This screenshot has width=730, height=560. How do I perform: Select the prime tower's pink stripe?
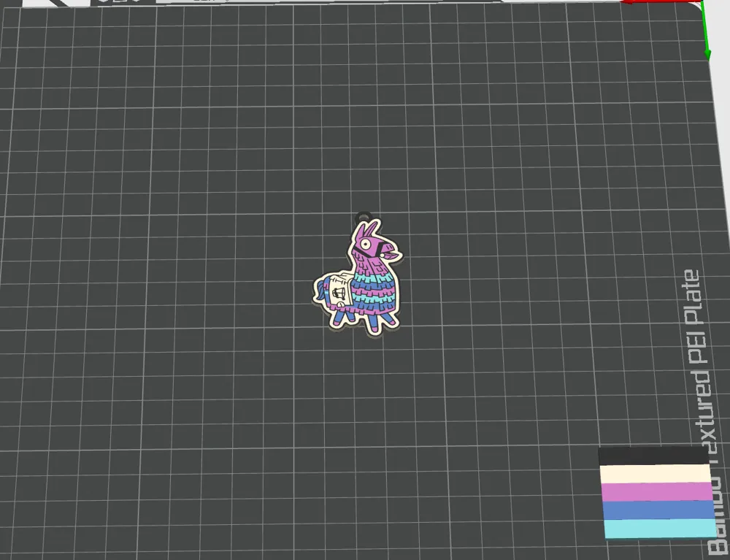tap(658, 491)
